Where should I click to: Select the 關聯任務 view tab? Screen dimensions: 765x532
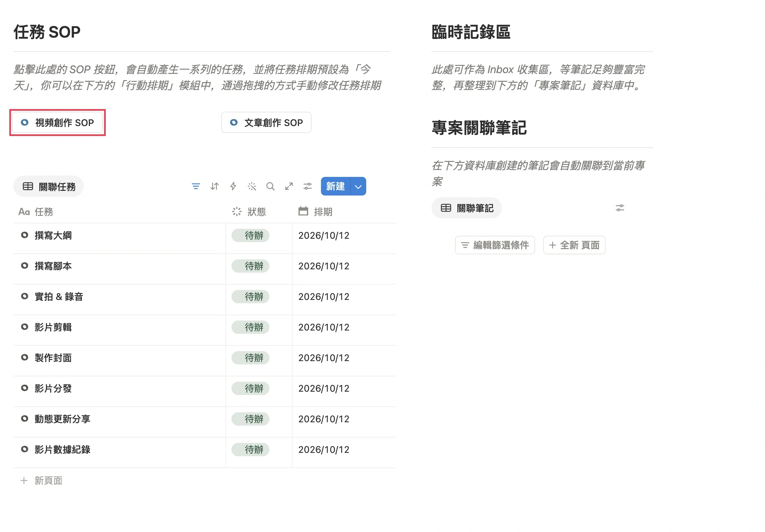(x=49, y=186)
